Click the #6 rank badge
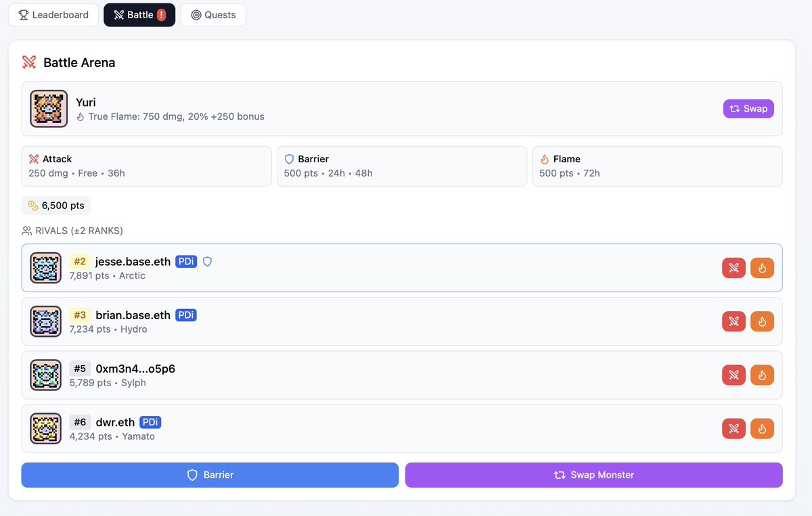The width and height of the screenshot is (812, 516). pos(80,422)
